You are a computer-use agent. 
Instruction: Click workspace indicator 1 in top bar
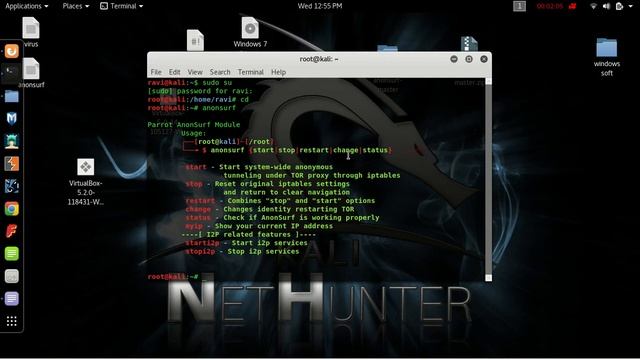[519, 6]
